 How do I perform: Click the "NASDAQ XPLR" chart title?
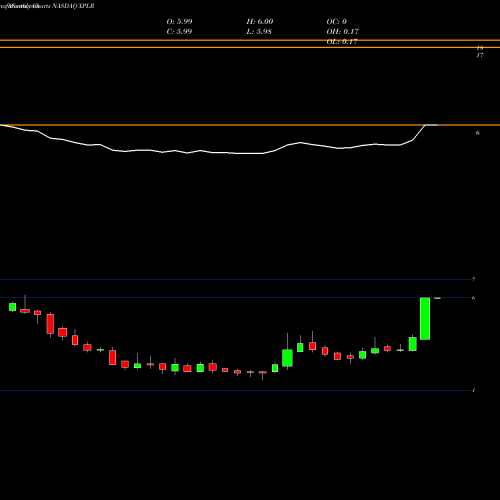72,6
